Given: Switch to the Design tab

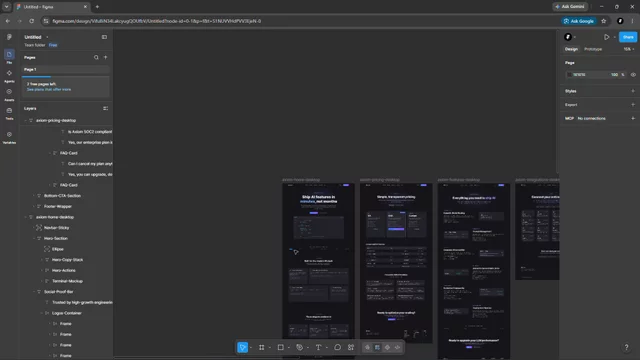Looking at the screenshot, I should coord(571,49).
